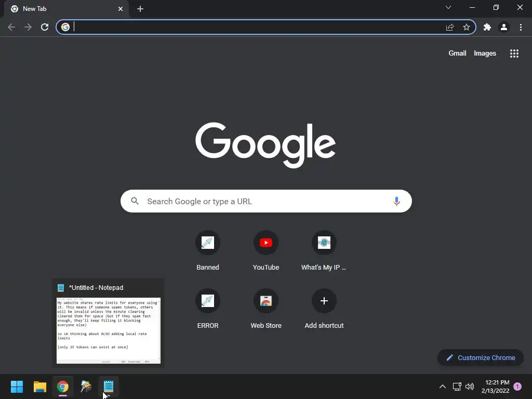532x399 pixels.
Task: Click the Untitled - Notepad preview thumbnail
Action: click(108, 330)
